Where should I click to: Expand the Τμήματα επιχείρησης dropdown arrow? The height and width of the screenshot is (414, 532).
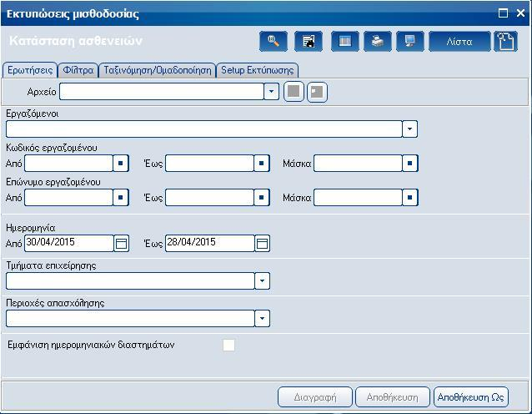(x=262, y=280)
